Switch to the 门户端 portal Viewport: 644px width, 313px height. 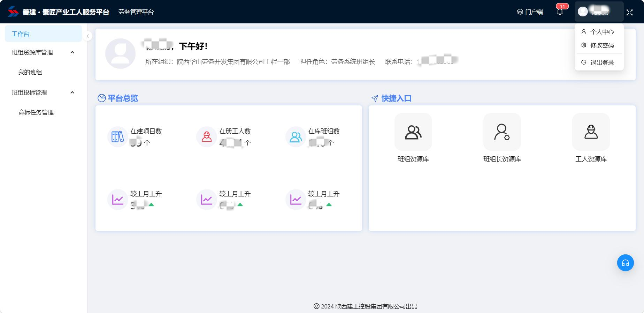tap(530, 12)
